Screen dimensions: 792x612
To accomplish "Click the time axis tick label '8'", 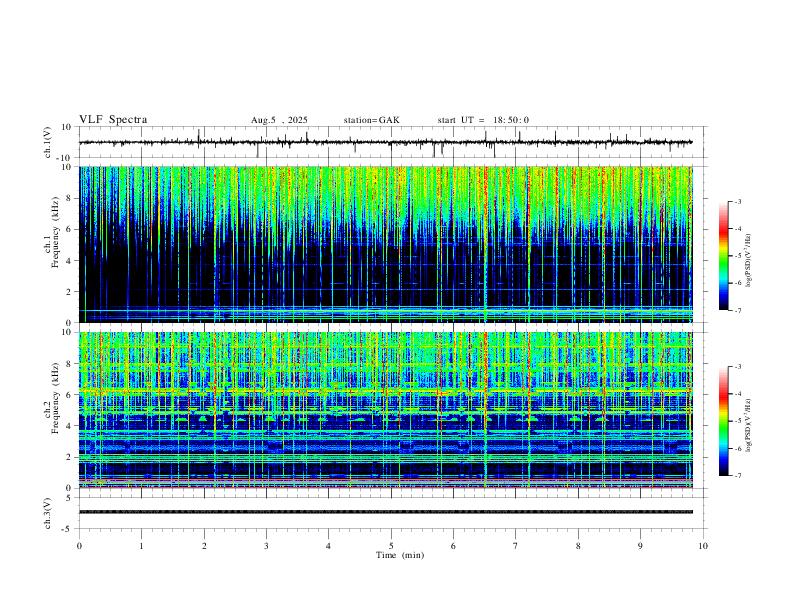I will (578, 546).
